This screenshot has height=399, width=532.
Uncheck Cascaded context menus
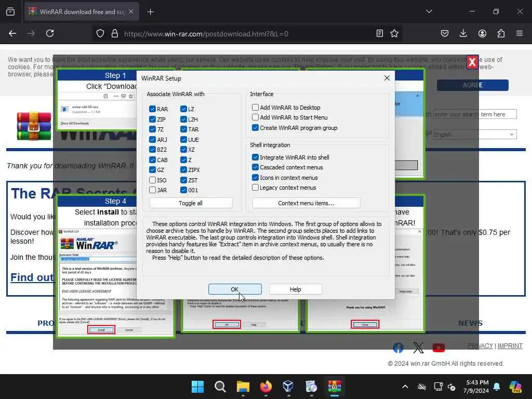click(255, 167)
